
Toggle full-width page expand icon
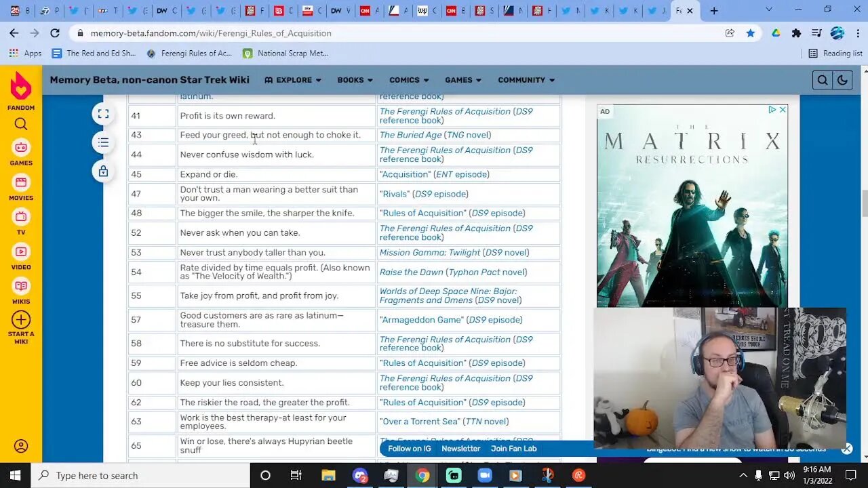pyautogui.click(x=103, y=114)
